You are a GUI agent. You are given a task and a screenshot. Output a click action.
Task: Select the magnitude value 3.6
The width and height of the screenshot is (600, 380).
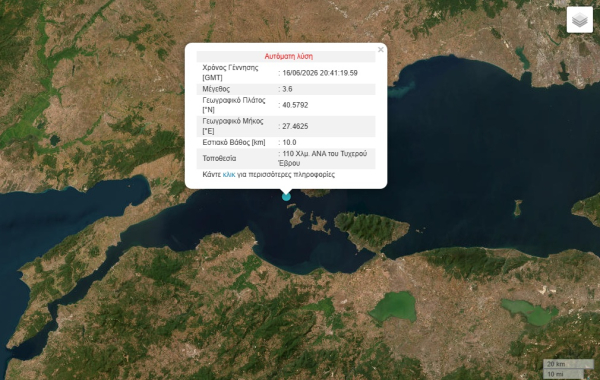pos(287,89)
